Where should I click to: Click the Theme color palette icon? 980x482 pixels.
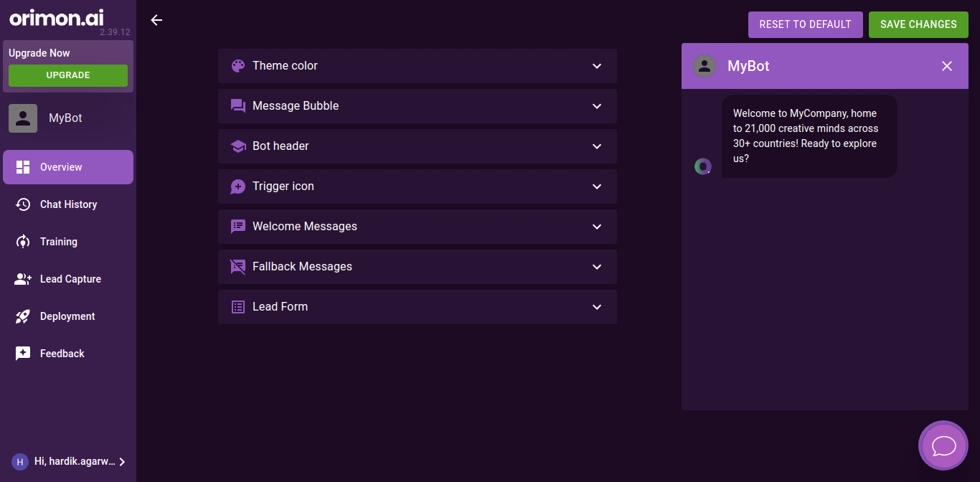238,66
